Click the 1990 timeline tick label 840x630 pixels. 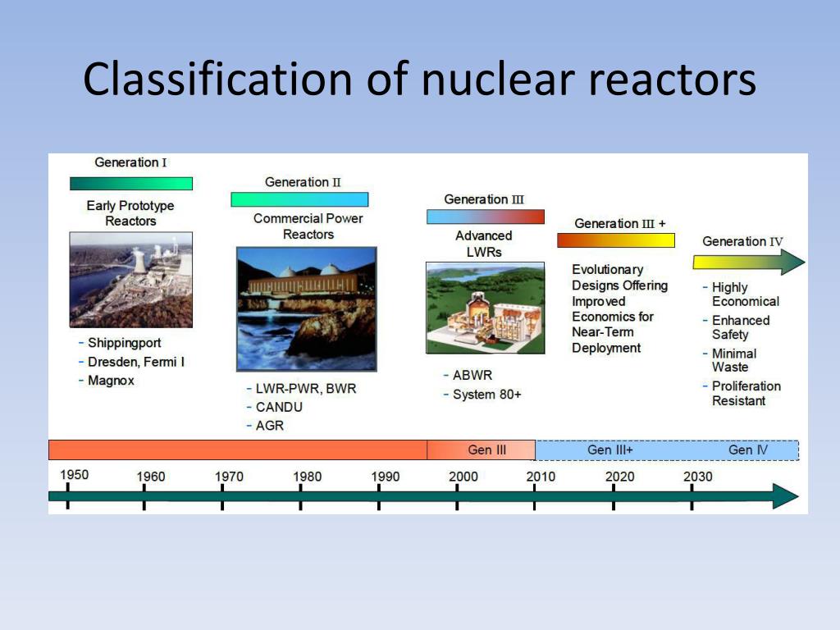tap(386, 477)
